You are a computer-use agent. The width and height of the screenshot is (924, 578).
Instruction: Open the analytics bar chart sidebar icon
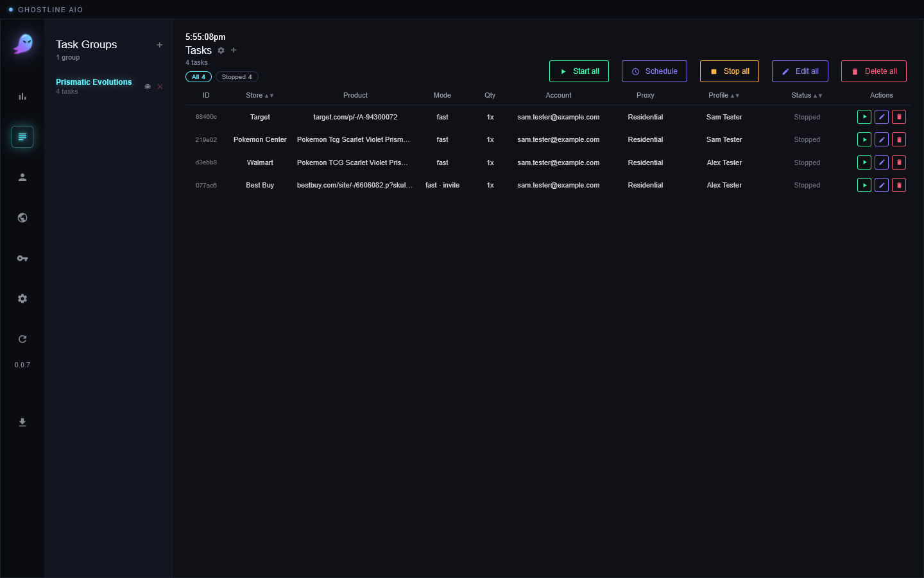22,96
